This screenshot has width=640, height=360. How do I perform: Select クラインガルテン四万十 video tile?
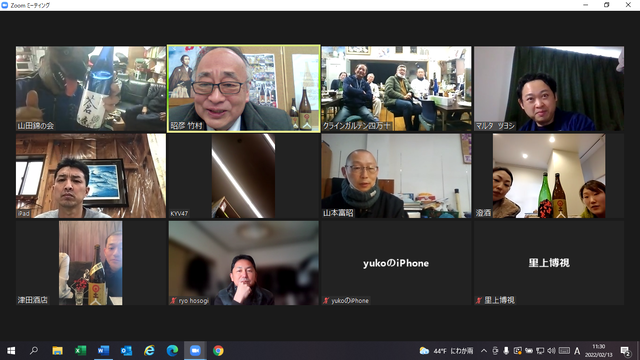click(396, 88)
